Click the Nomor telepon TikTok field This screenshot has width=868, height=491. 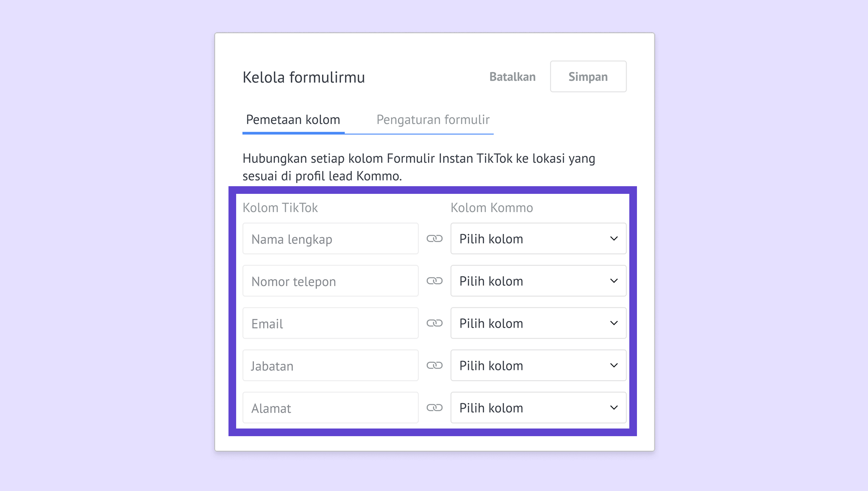(330, 281)
